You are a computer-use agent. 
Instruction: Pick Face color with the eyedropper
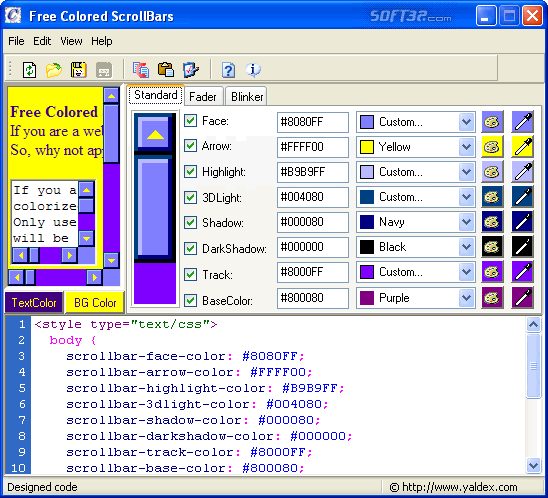[522, 122]
